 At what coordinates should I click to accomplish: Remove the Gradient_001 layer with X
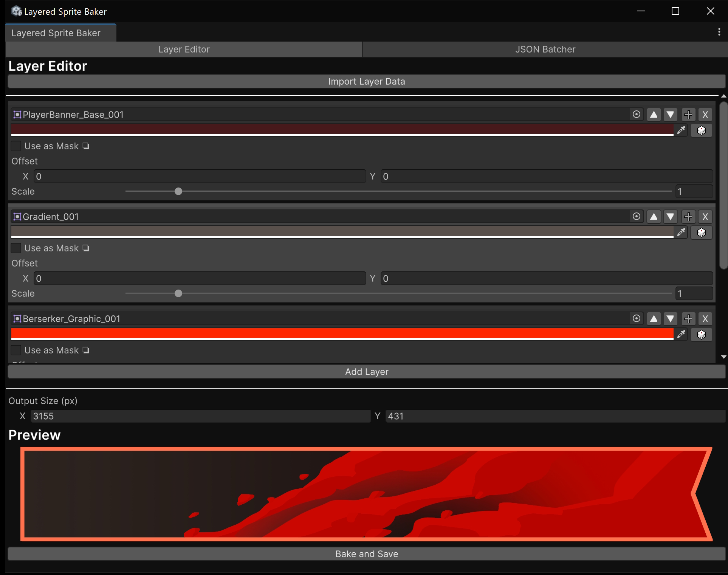pos(705,217)
